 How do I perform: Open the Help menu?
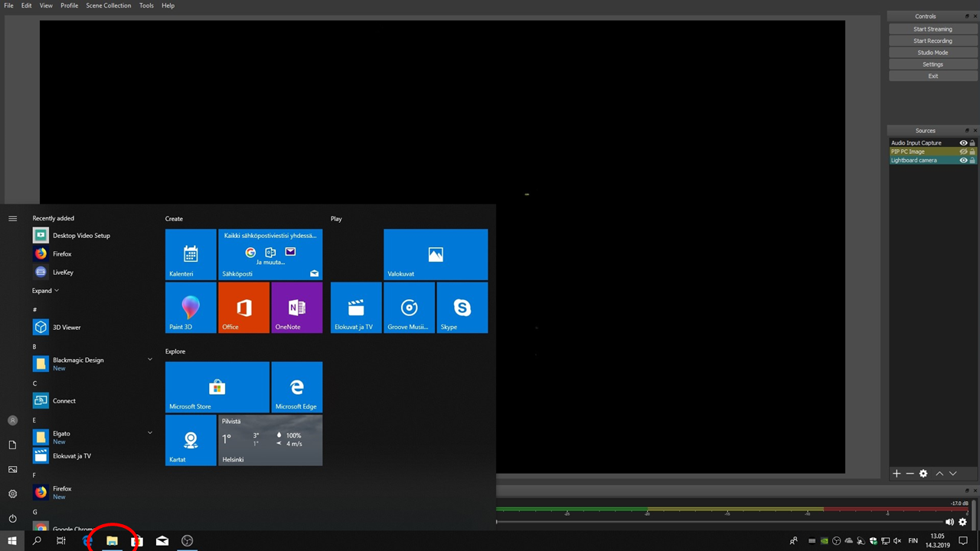168,5
